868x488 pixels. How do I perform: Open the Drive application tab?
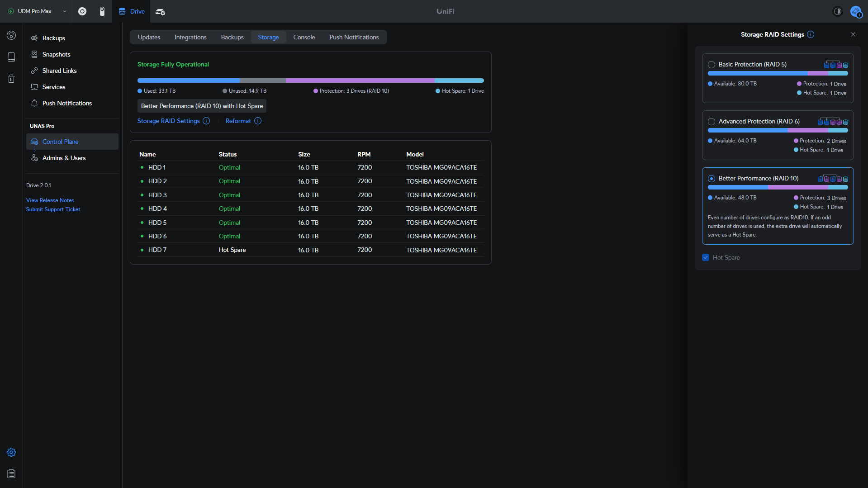[x=132, y=11]
